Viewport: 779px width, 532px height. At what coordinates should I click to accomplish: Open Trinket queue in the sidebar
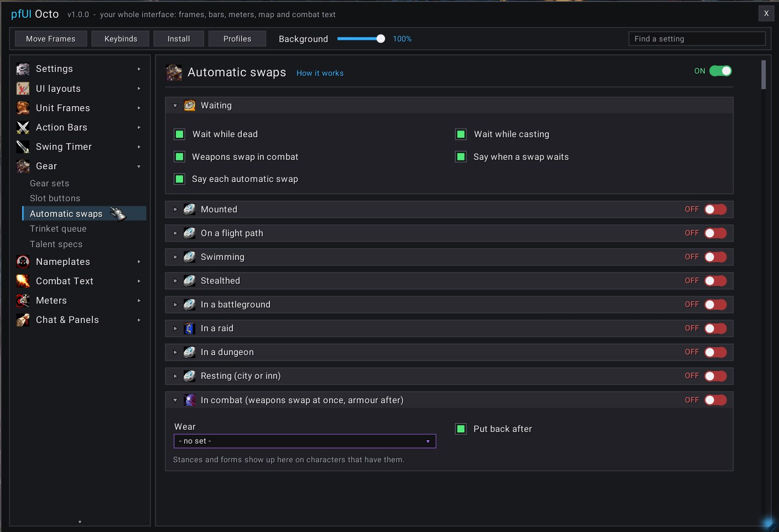pos(58,228)
